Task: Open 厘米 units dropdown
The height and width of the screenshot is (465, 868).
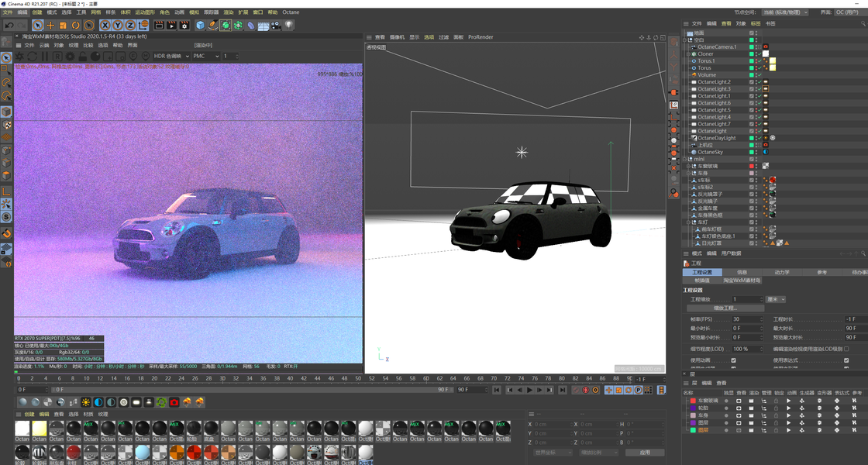Action: 776,299
